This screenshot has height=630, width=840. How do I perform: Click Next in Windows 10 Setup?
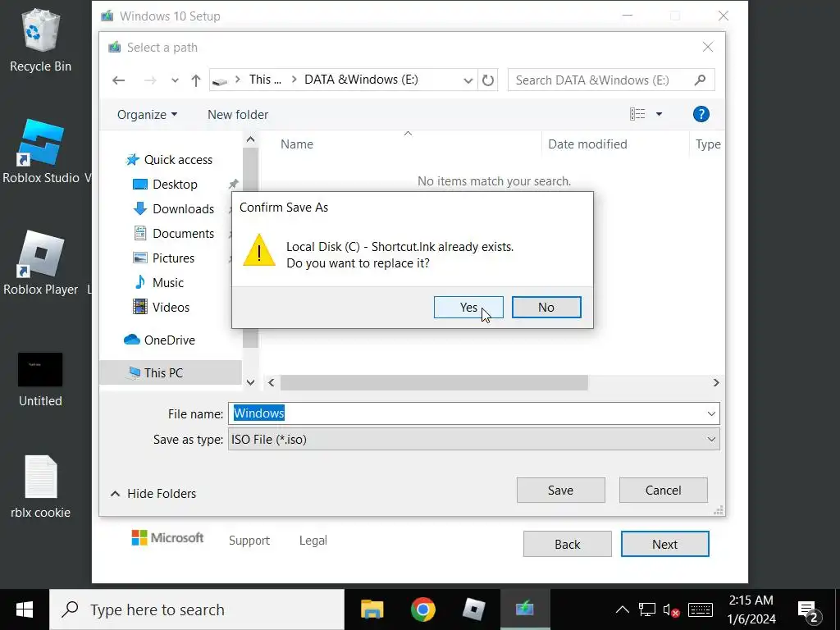pos(664,545)
